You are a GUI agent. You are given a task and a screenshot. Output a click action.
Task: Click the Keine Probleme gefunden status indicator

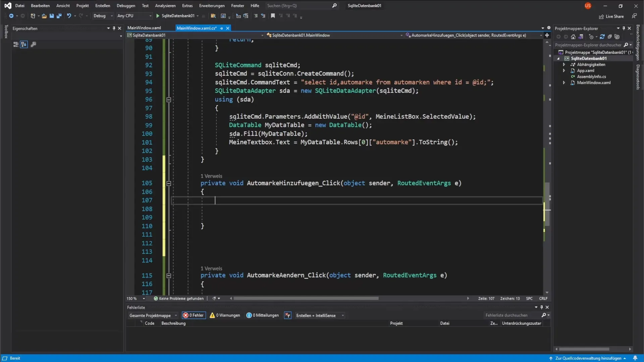178,298
